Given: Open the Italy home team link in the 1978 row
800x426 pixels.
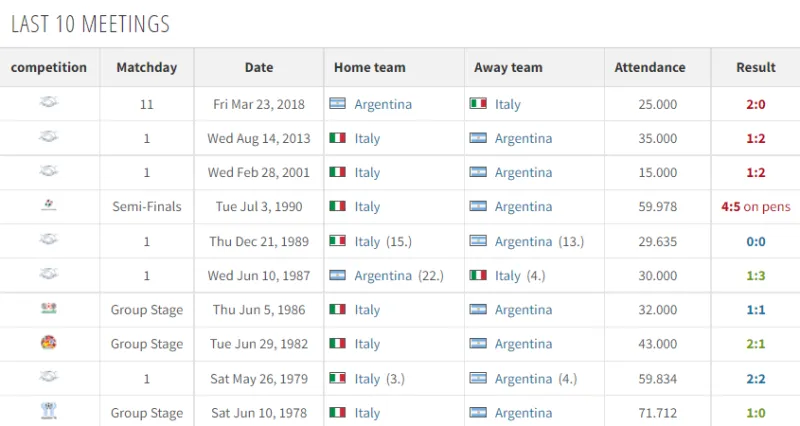Looking at the screenshot, I should pos(367,412).
